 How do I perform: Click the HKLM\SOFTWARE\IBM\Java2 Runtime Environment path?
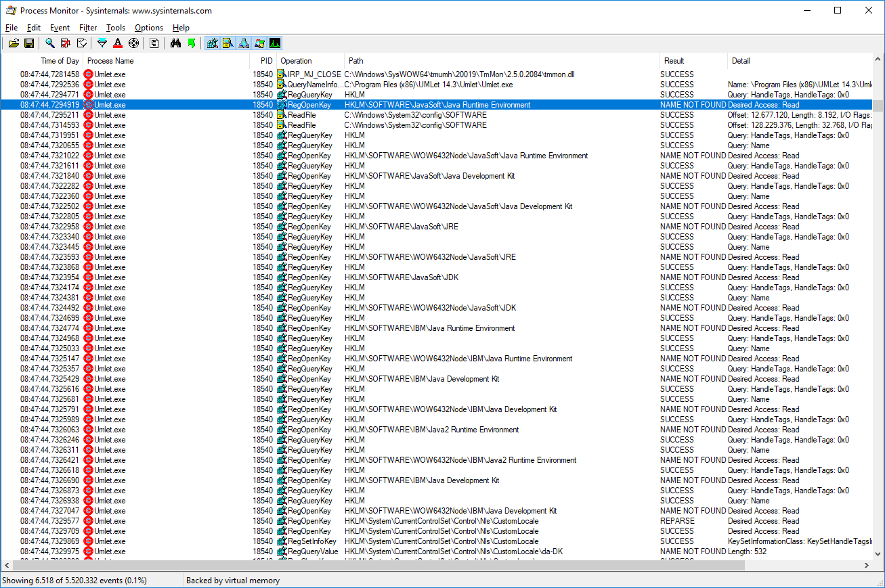coord(432,430)
